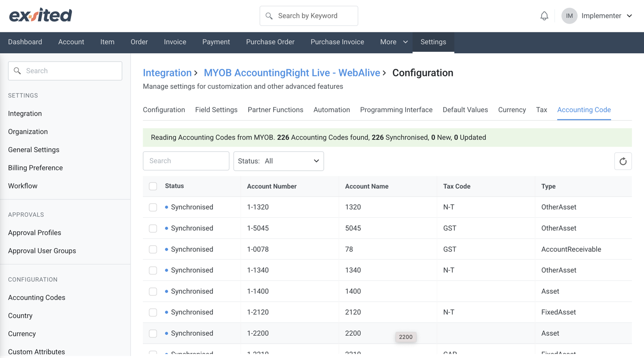Open the Purchase Order nav item

pos(270,42)
